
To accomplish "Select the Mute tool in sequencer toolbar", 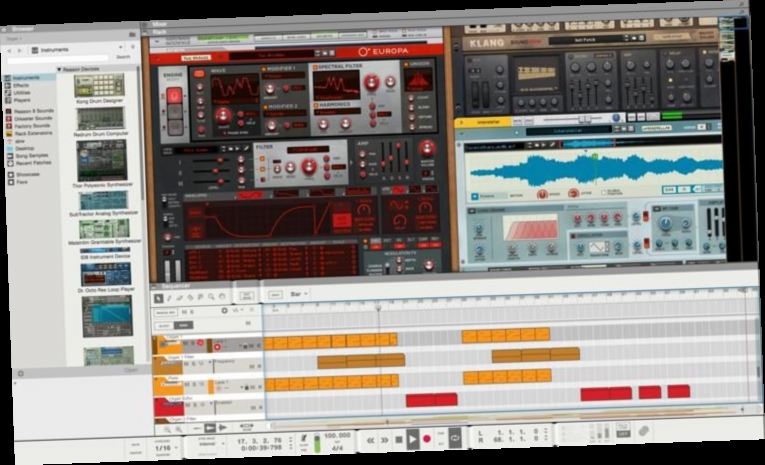I will click(201, 297).
